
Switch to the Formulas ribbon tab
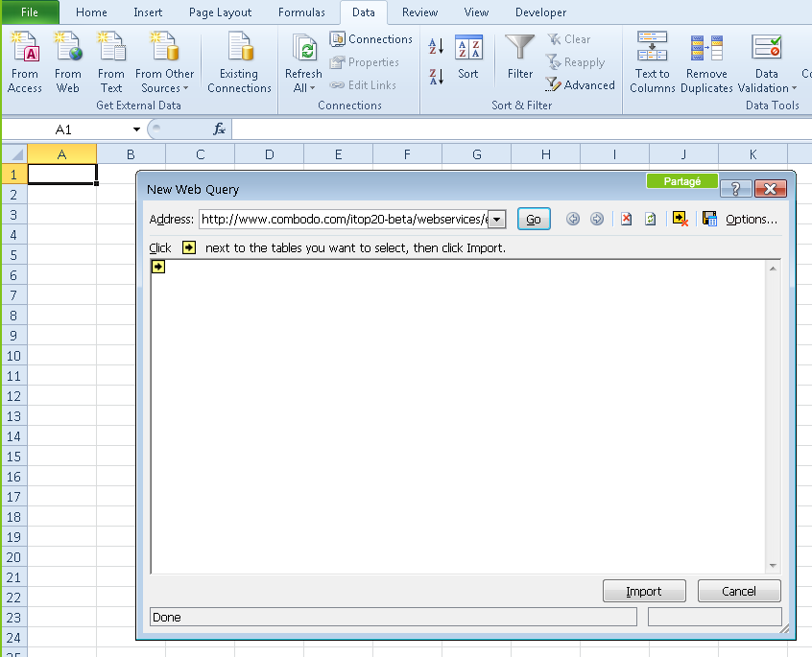pyautogui.click(x=301, y=12)
